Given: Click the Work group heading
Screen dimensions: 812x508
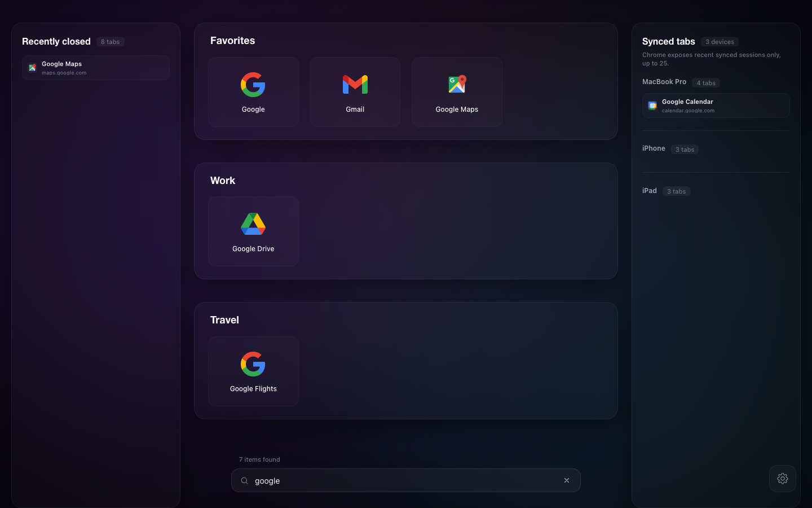Looking at the screenshot, I should [x=223, y=181].
